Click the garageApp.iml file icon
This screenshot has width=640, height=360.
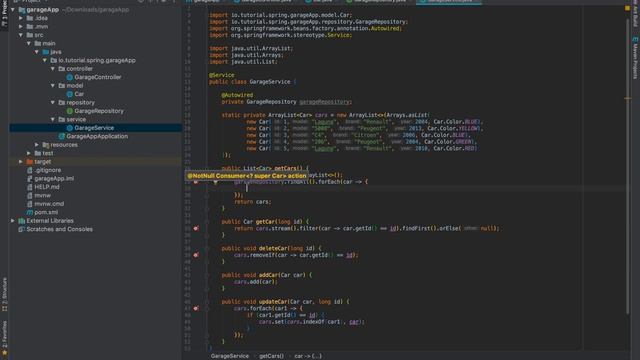coord(30,179)
